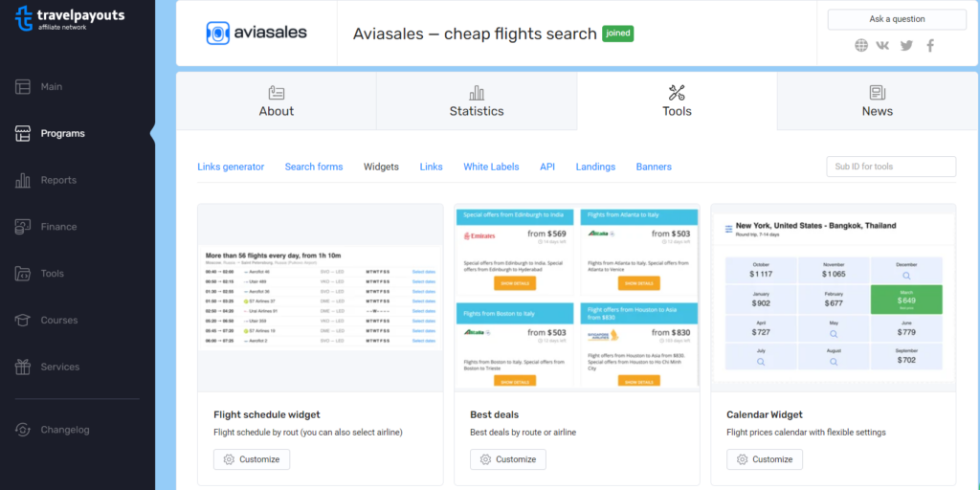980x490 pixels.
Task: Click the Best deals card title
Action: pyautogui.click(x=495, y=414)
